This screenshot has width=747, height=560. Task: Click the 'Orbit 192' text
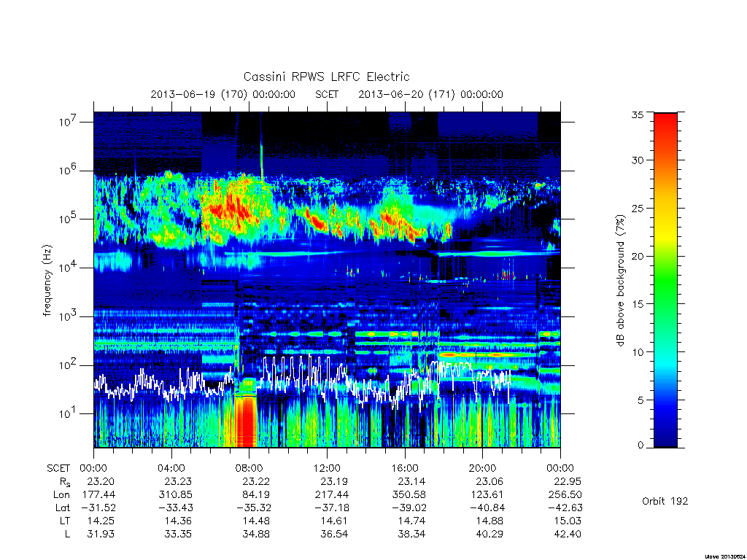click(x=665, y=501)
